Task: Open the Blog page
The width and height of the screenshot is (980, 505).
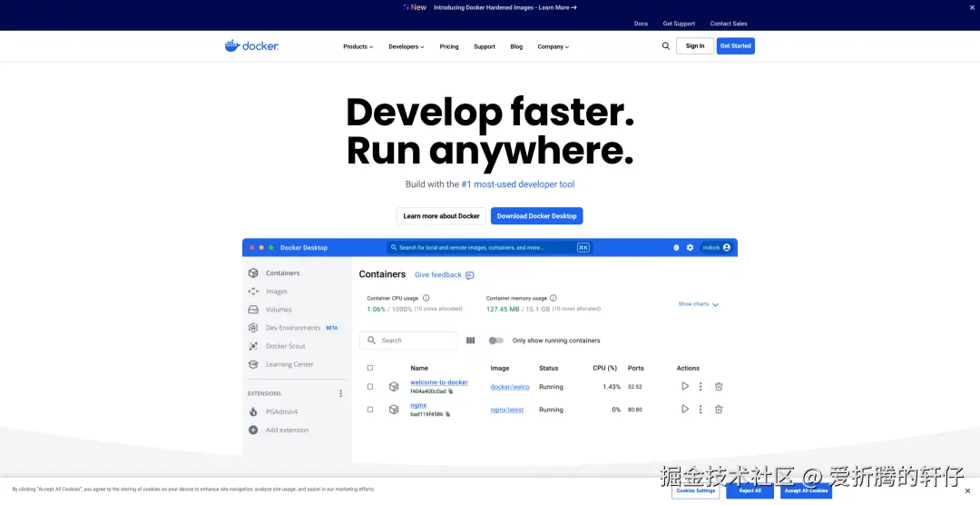Action: [516, 46]
